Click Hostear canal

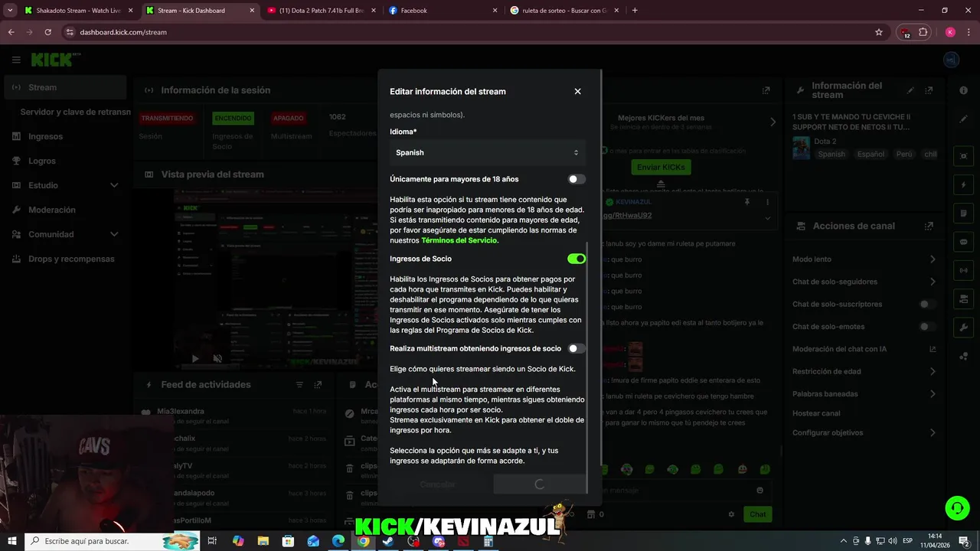816,413
